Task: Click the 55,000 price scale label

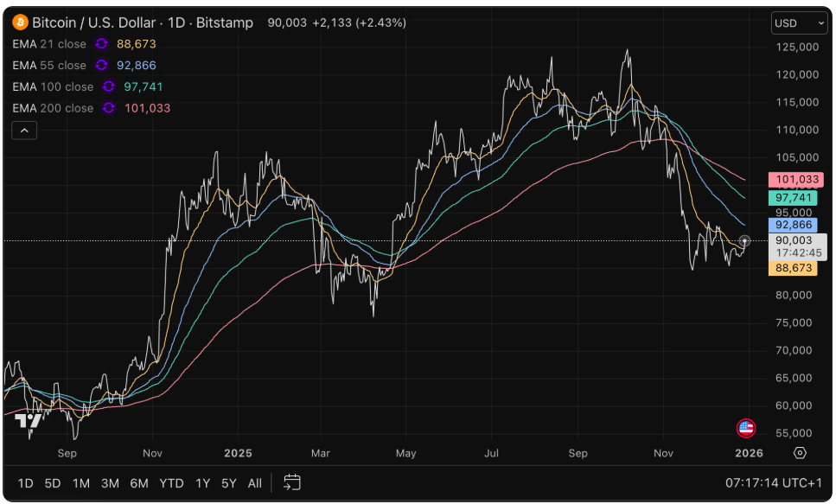Action: 794,433
